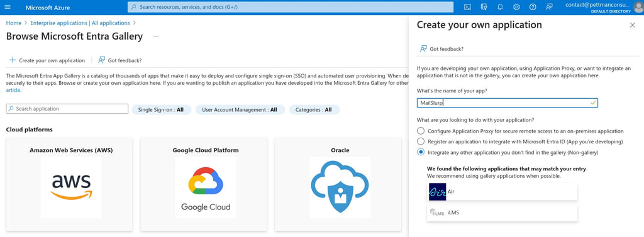Viewport: 644px width, 237px height.
Task: Open Enterprise applications breadcrumb link
Action: pos(80,23)
